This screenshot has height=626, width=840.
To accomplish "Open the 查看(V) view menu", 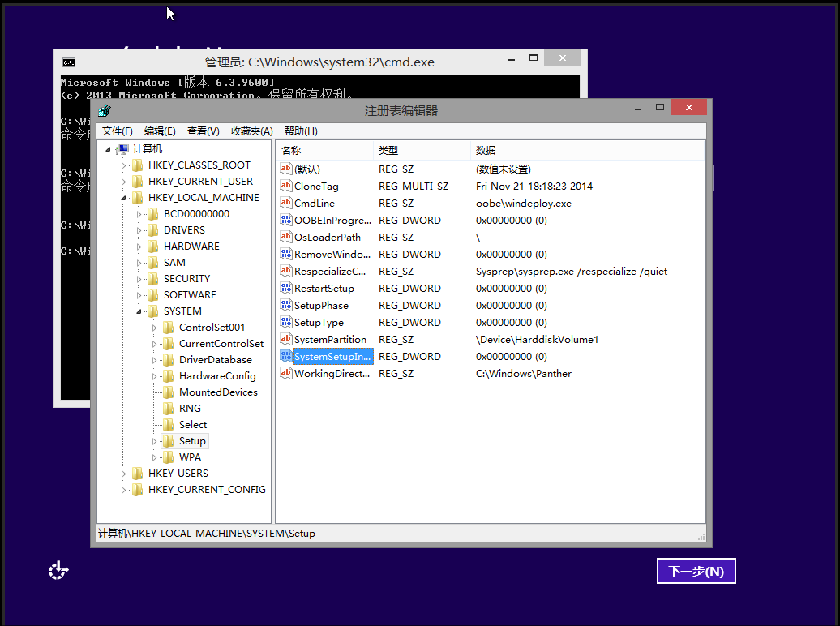I will click(x=203, y=131).
